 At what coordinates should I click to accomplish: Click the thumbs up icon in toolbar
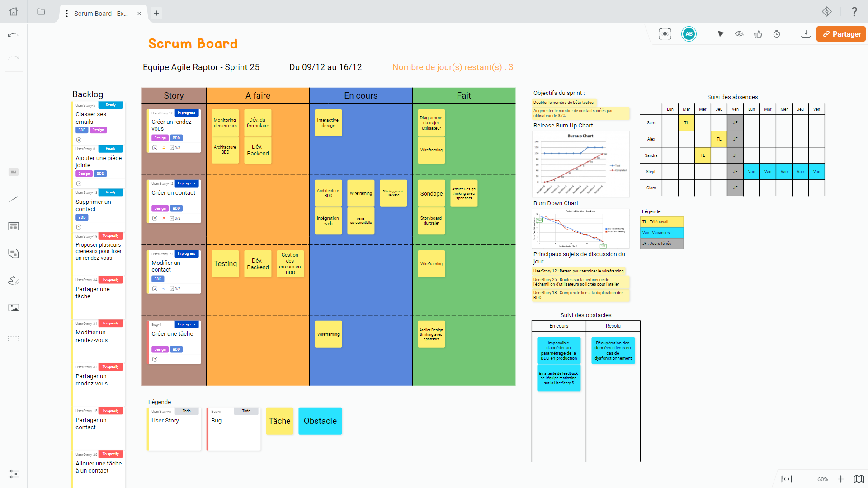(x=758, y=34)
